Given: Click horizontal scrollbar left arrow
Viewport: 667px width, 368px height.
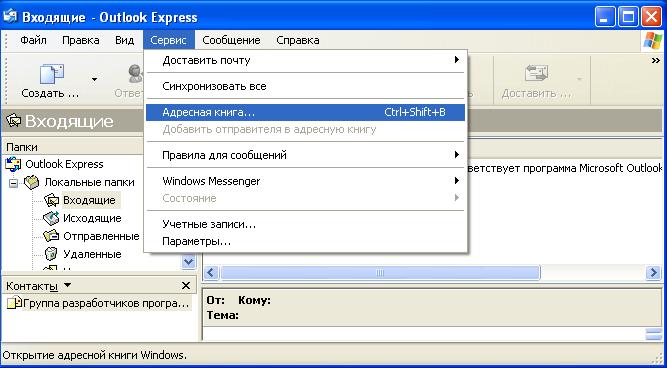Looking at the screenshot, I should click(x=211, y=273).
